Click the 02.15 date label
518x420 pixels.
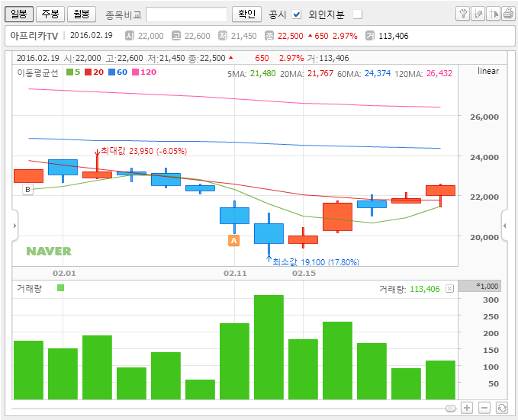[304, 274]
